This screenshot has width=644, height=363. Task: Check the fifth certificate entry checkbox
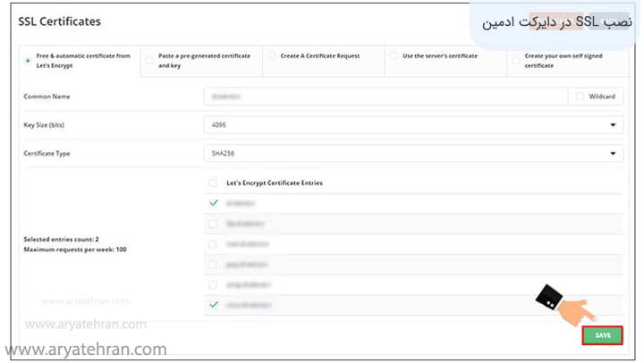(x=213, y=284)
